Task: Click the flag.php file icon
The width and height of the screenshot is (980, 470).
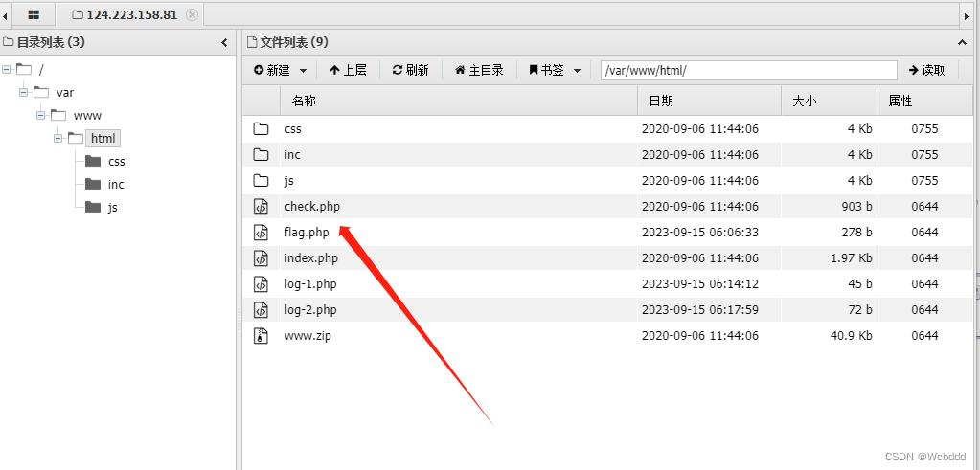Action: click(x=261, y=233)
